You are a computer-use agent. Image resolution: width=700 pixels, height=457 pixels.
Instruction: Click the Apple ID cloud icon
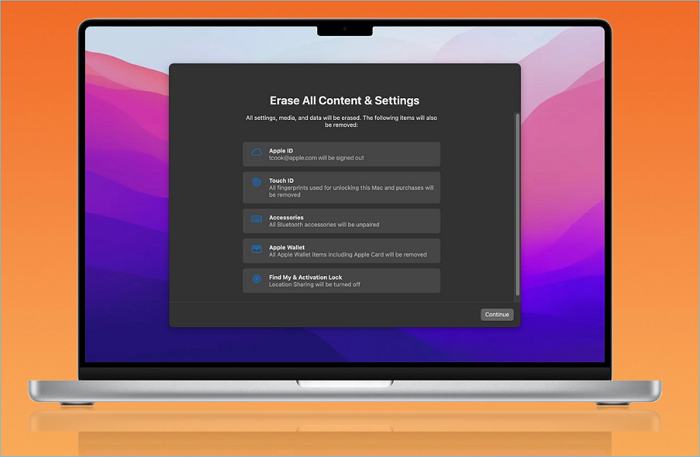click(256, 153)
